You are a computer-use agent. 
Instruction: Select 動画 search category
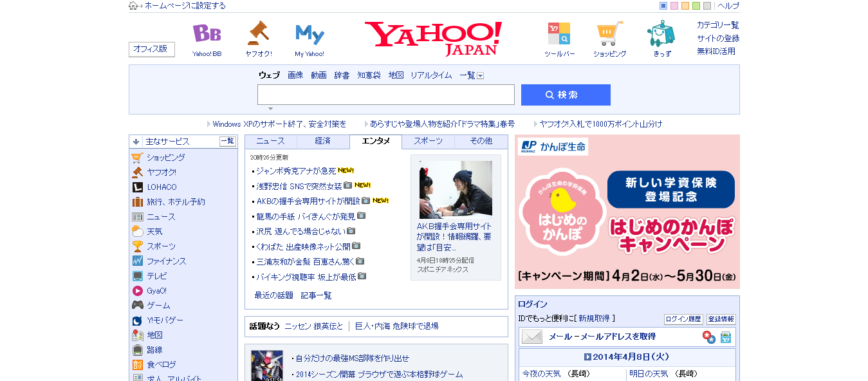click(319, 75)
